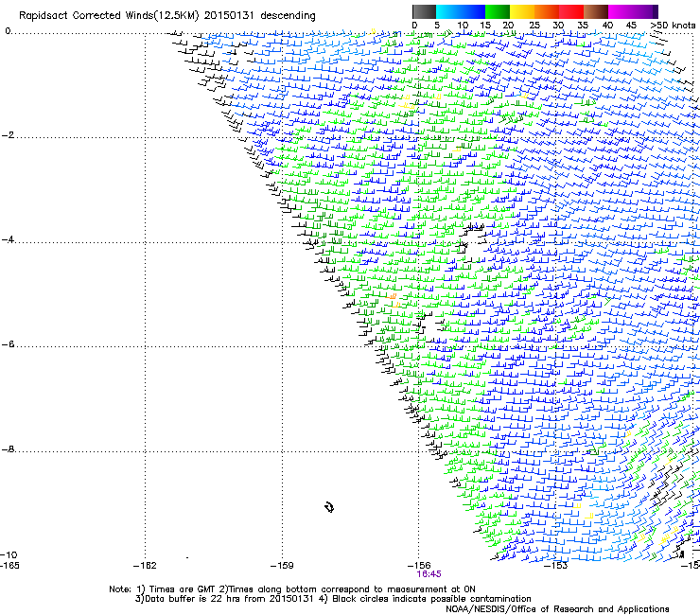Click the -159 longitude axis label

(x=282, y=566)
